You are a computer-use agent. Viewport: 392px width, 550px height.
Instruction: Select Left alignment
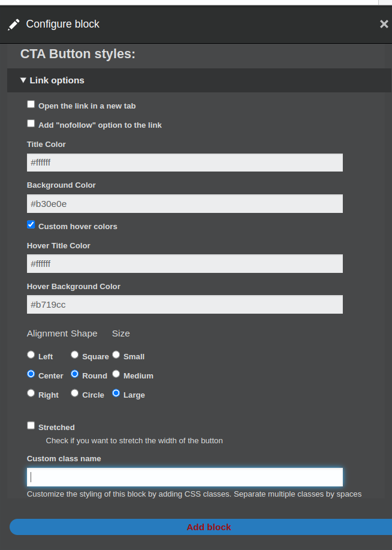pyautogui.click(x=31, y=354)
